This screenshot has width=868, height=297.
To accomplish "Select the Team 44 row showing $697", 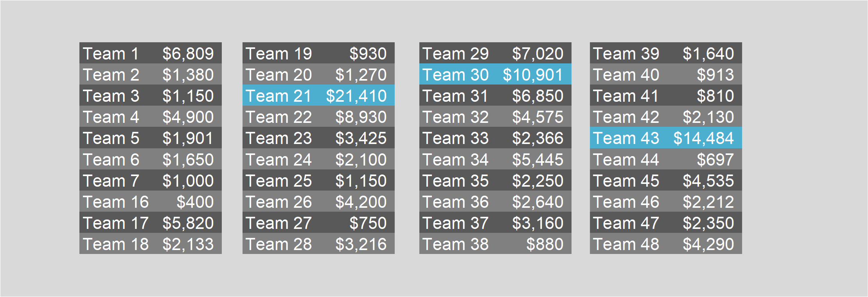I will pos(666,159).
